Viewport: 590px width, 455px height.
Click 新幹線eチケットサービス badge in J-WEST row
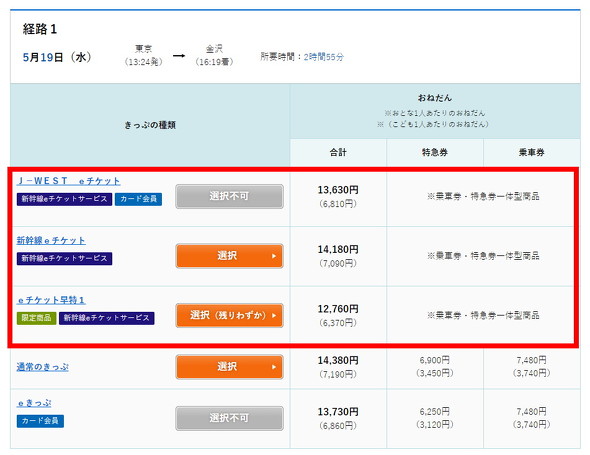point(64,199)
